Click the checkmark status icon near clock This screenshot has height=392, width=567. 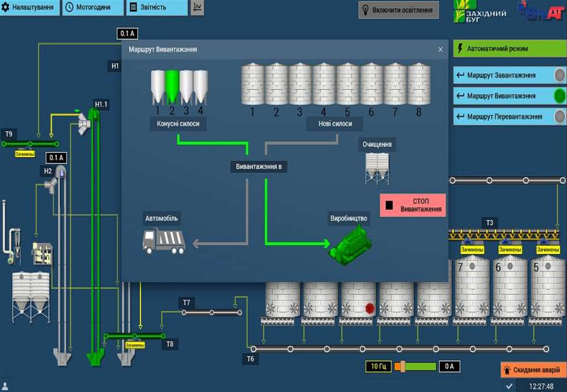coord(509,386)
